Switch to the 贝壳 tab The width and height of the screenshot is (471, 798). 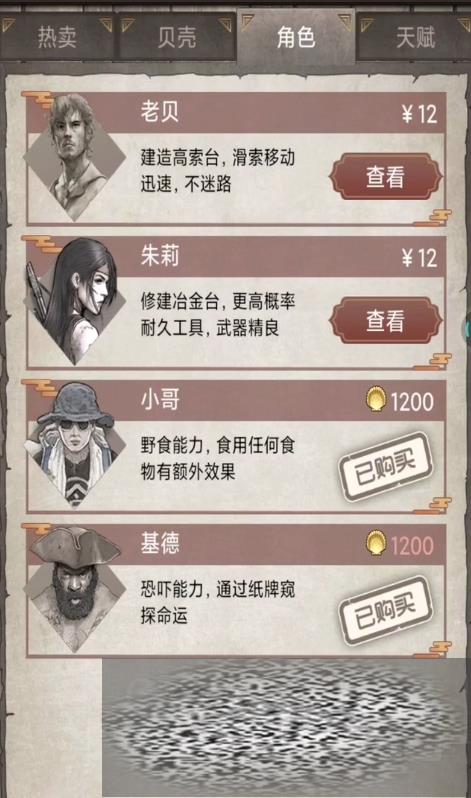click(x=176, y=37)
